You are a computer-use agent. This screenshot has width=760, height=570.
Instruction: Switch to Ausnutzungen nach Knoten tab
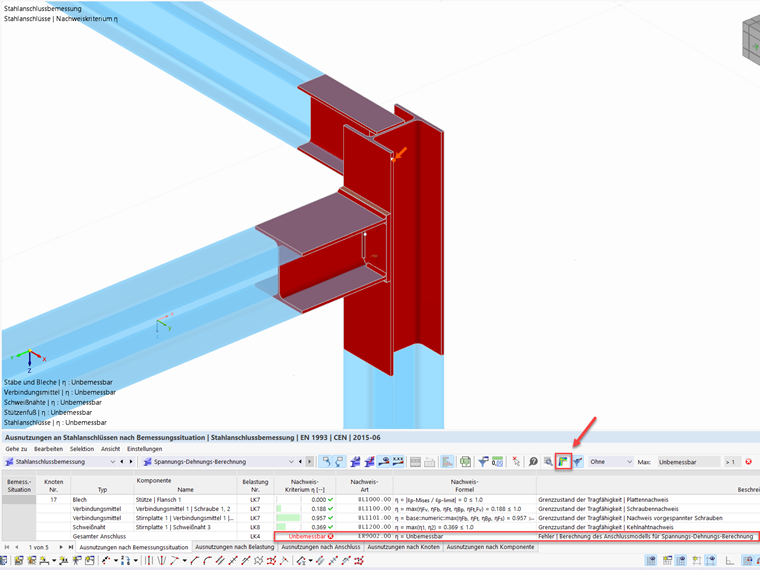pyautogui.click(x=403, y=547)
